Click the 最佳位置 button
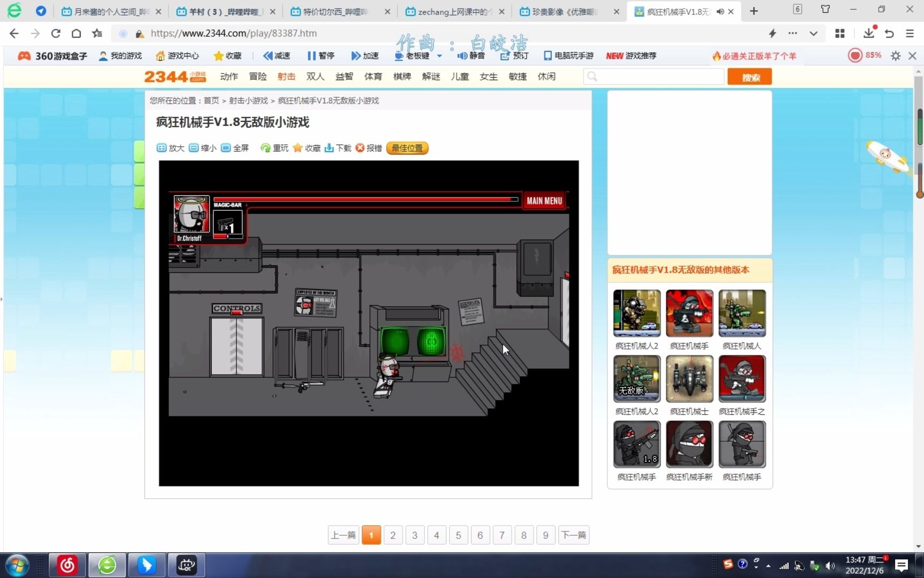Screen dimensions: 924x578 [x=407, y=148]
